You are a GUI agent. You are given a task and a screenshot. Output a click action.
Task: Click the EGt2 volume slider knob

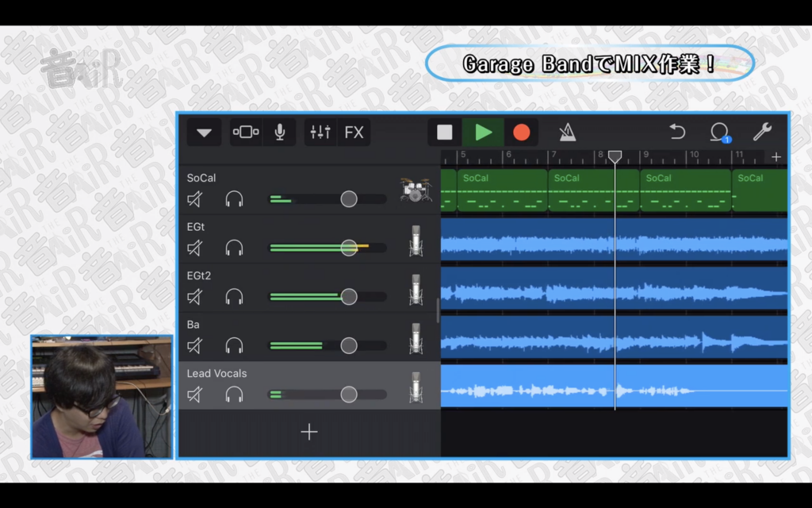349,297
